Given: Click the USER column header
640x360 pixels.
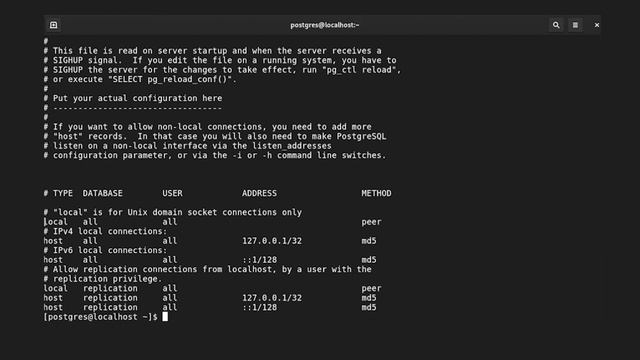Looking at the screenshot, I should tap(172, 193).
